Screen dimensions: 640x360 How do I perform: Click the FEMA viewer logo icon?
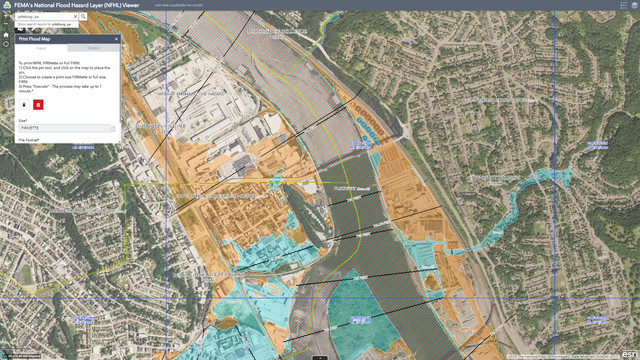(x=7, y=5)
